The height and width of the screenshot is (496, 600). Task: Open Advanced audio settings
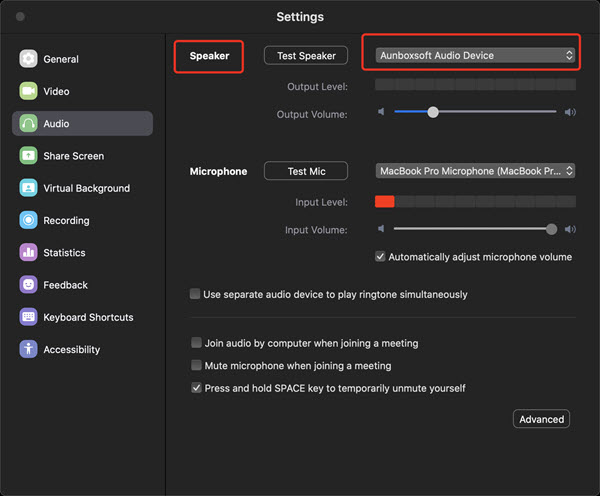(x=541, y=419)
